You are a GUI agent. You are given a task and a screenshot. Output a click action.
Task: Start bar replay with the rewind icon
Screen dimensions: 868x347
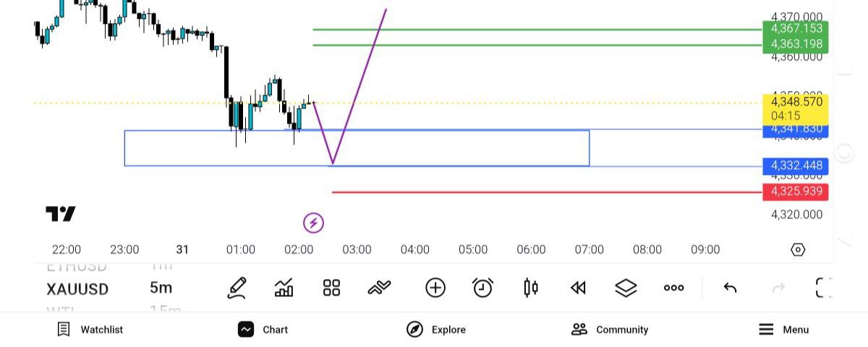click(577, 288)
